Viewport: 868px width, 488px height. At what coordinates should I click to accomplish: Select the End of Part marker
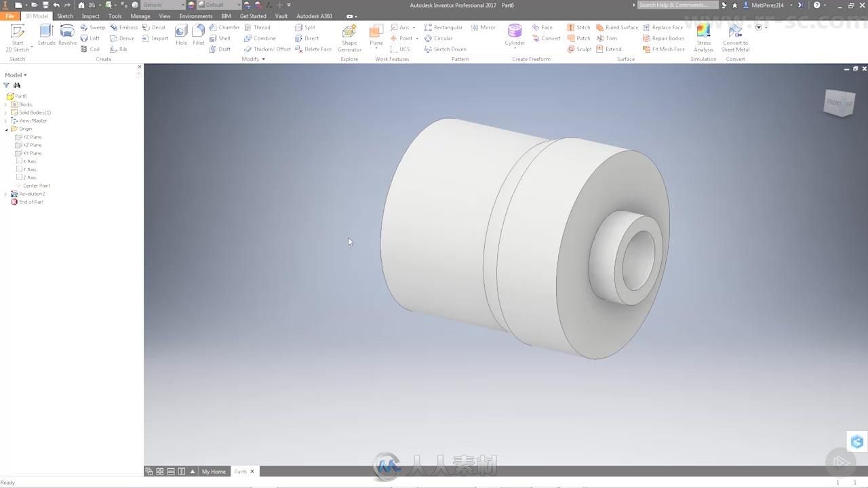click(27, 202)
